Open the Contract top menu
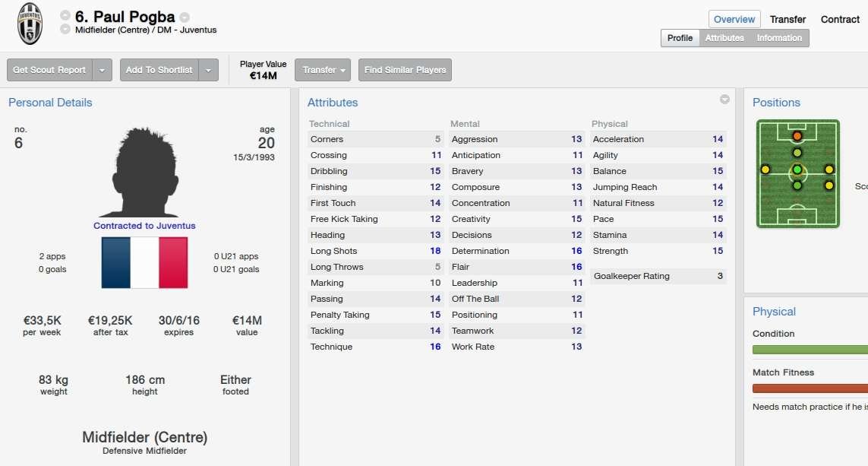868x466 pixels. click(840, 19)
